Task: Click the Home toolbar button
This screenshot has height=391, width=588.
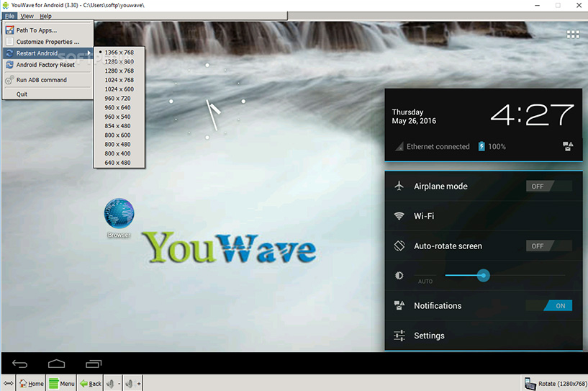Action: click(x=32, y=384)
